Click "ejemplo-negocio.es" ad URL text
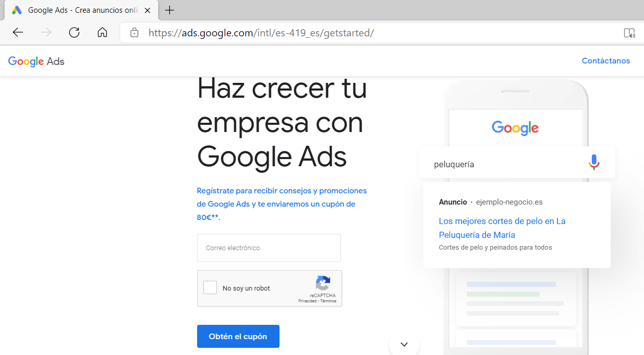644x355 pixels. [x=509, y=202]
